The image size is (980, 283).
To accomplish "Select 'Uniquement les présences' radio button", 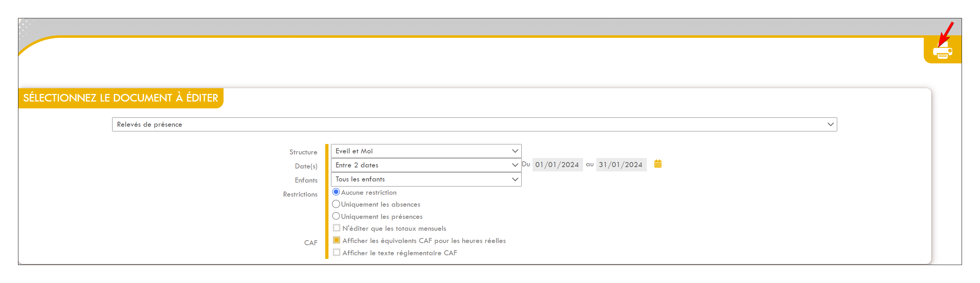I will click(x=336, y=216).
